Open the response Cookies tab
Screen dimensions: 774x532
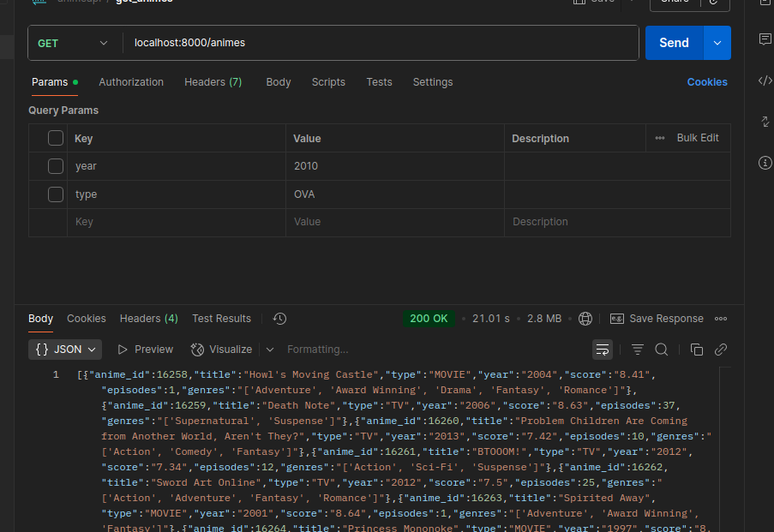[x=87, y=319]
